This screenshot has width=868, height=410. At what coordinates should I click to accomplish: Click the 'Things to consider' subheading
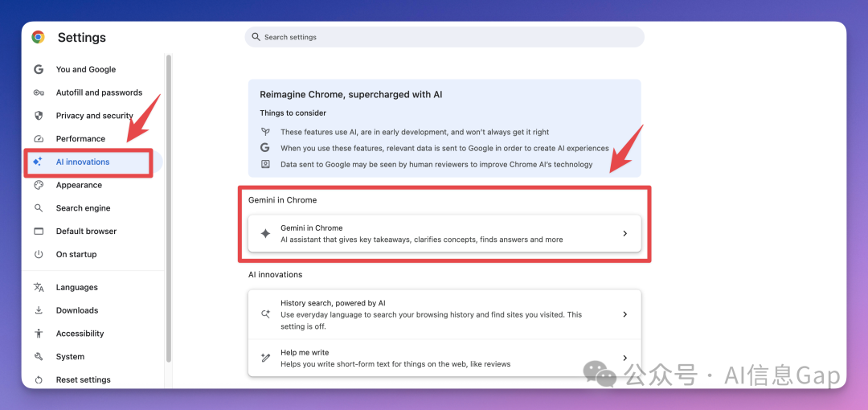click(293, 113)
